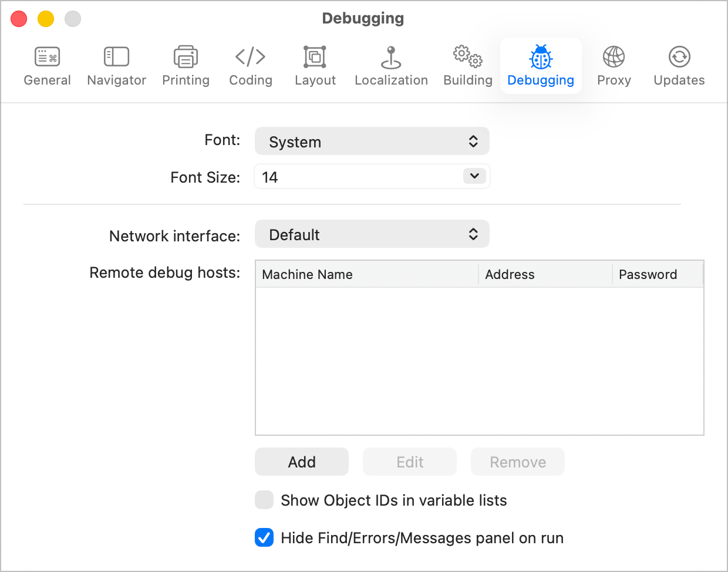Disable Hide Find/Errors/Messages panel on run
The width and height of the screenshot is (728, 572).
[264, 537]
